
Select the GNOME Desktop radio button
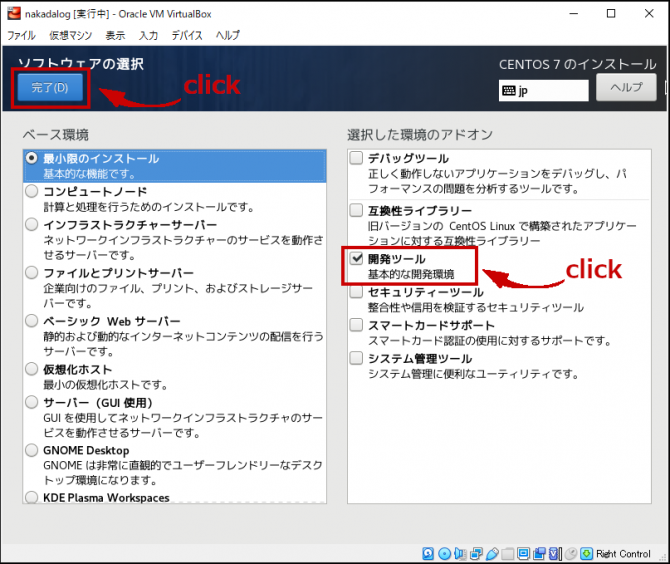33,451
